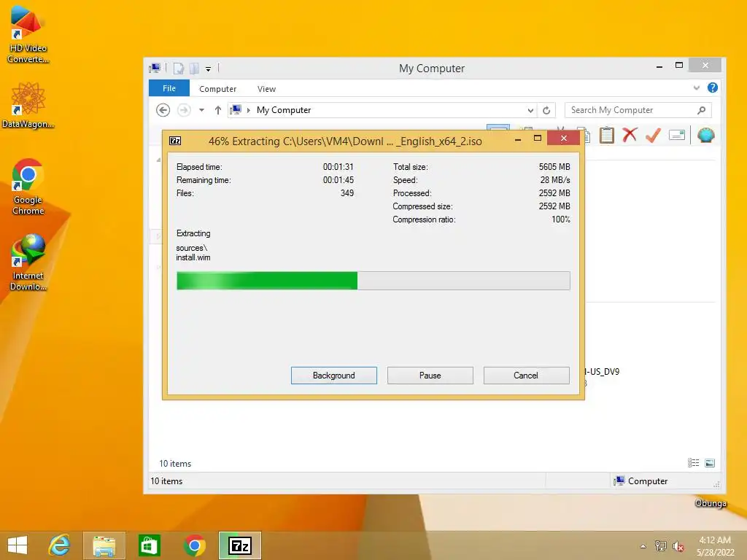747x560 pixels.
Task: Open the Computer ribbon tab
Action: [x=217, y=89]
